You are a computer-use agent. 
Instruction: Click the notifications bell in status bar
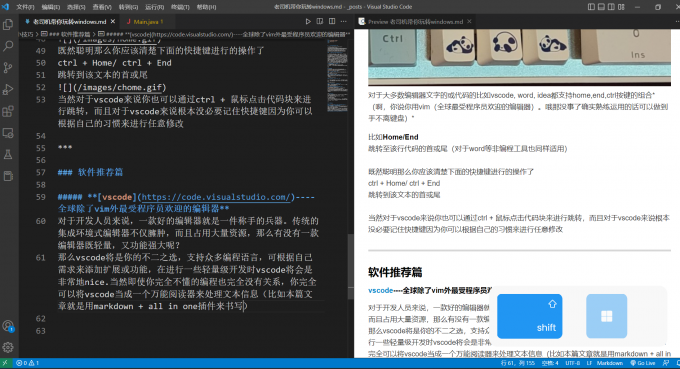tap(677, 363)
